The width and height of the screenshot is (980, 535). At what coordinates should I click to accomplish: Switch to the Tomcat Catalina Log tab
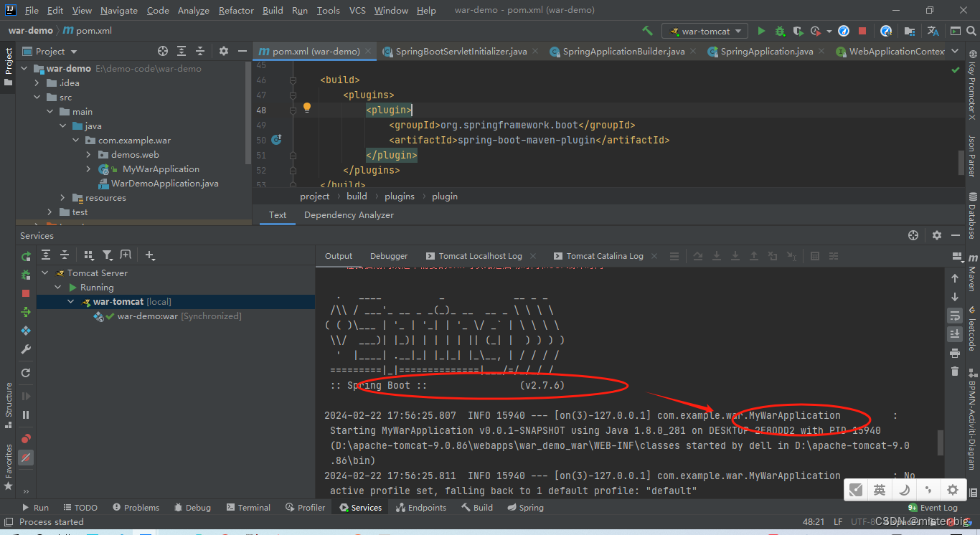point(605,255)
